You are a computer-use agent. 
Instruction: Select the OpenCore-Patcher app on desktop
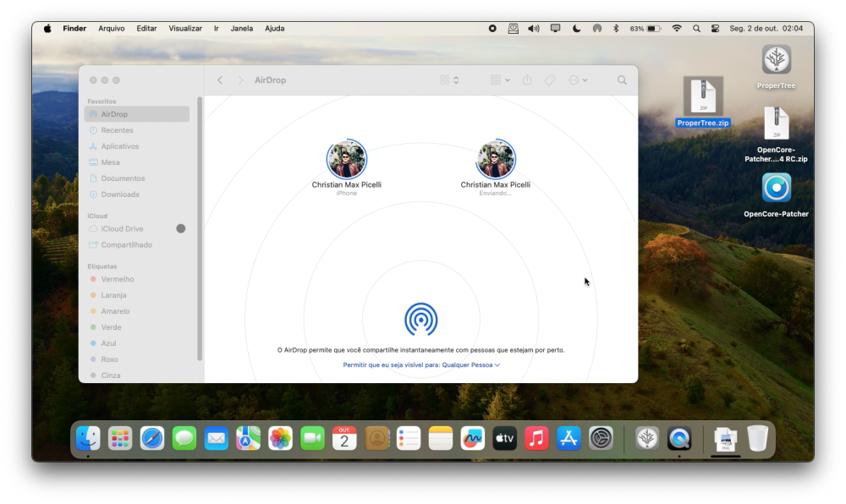point(776,195)
